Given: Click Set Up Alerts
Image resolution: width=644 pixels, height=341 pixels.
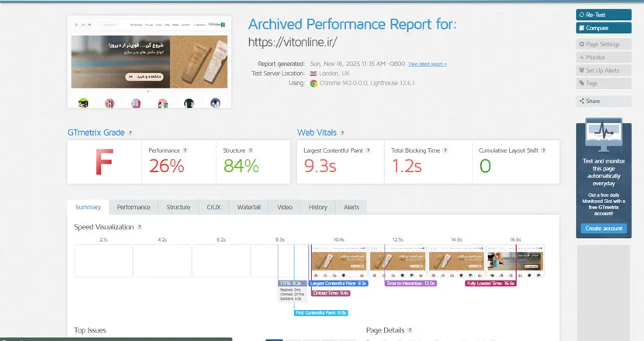Looking at the screenshot, I should pyautogui.click(x=603, y=71).
